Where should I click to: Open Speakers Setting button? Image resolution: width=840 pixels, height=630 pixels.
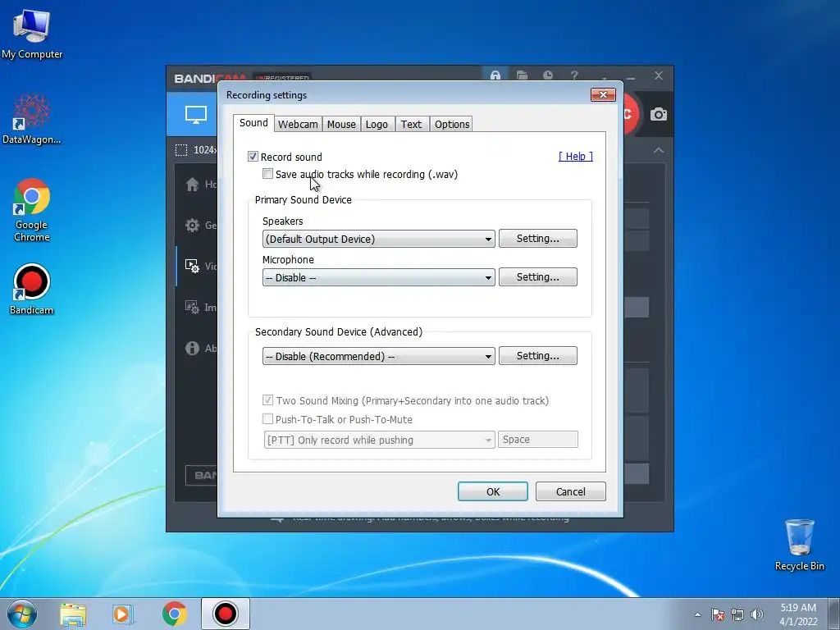pyautogui.click(x=538, y=239)
